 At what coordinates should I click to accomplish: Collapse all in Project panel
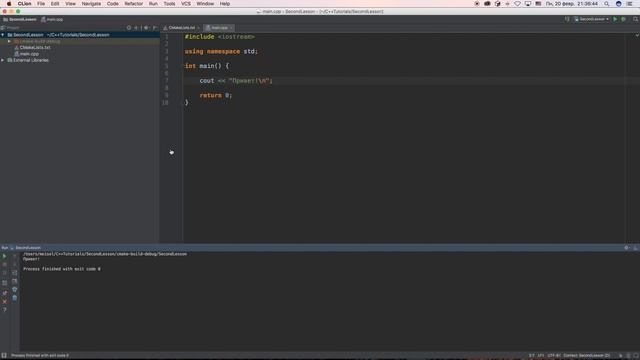point(136,28)
